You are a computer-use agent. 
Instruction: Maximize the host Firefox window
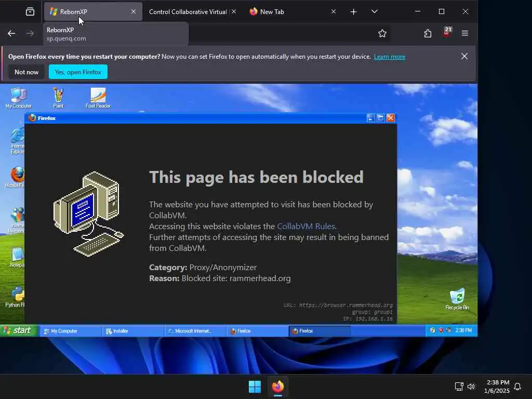coord(442,11)
